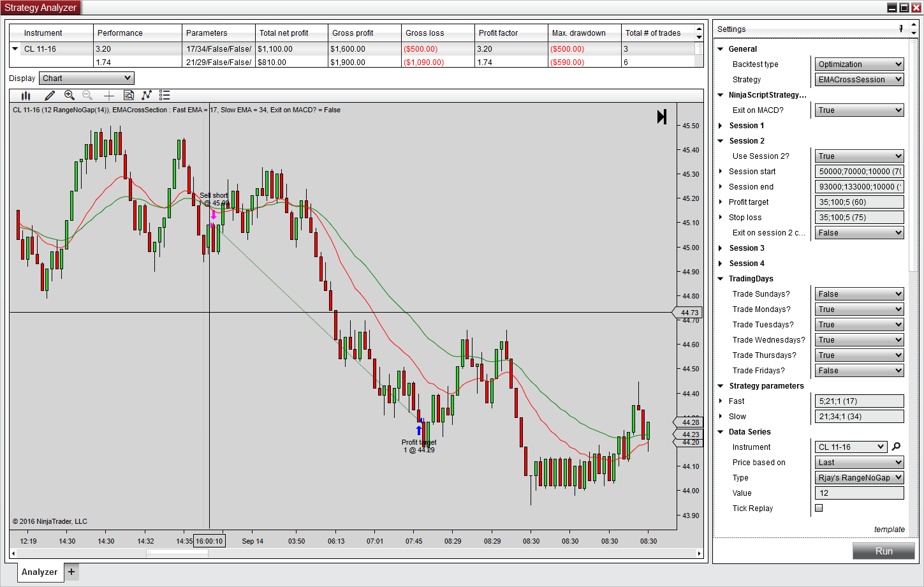
Task: Sort by Profit factor column header
Action: tap(511, 33)
